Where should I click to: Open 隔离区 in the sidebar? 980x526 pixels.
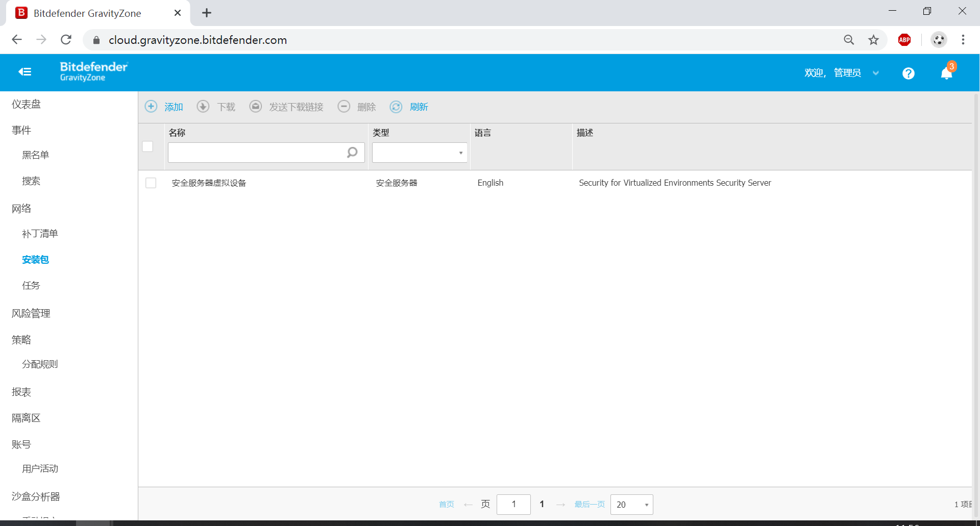tap(26, 418)
